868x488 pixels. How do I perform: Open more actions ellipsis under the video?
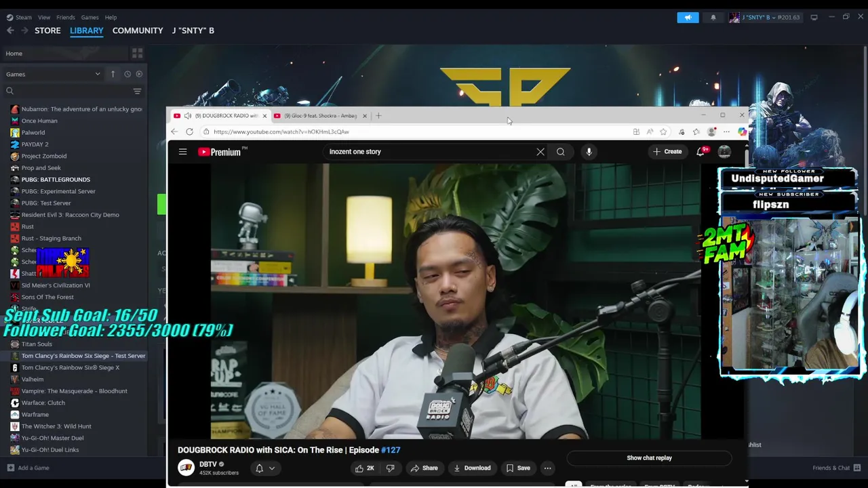(547, 468)
